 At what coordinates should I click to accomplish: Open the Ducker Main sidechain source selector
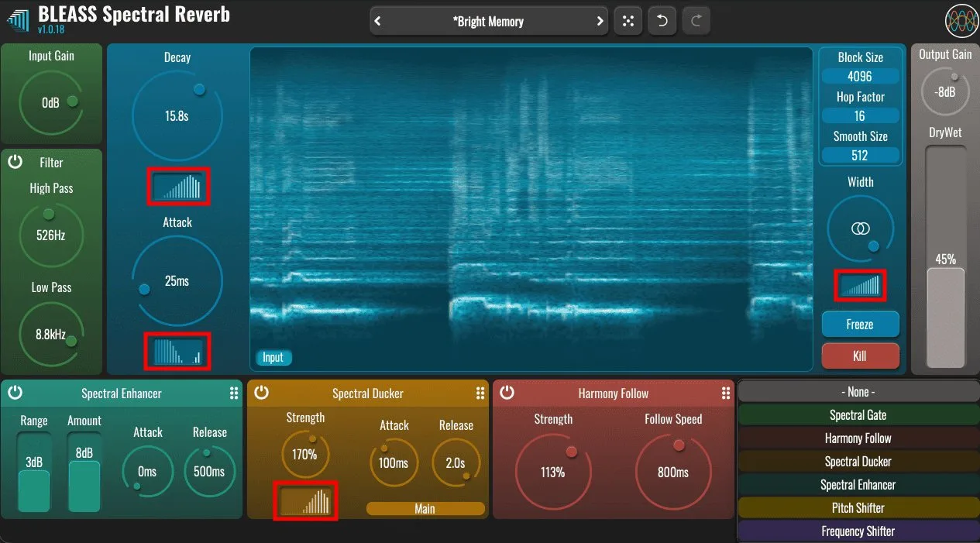(x=425, y=509)
